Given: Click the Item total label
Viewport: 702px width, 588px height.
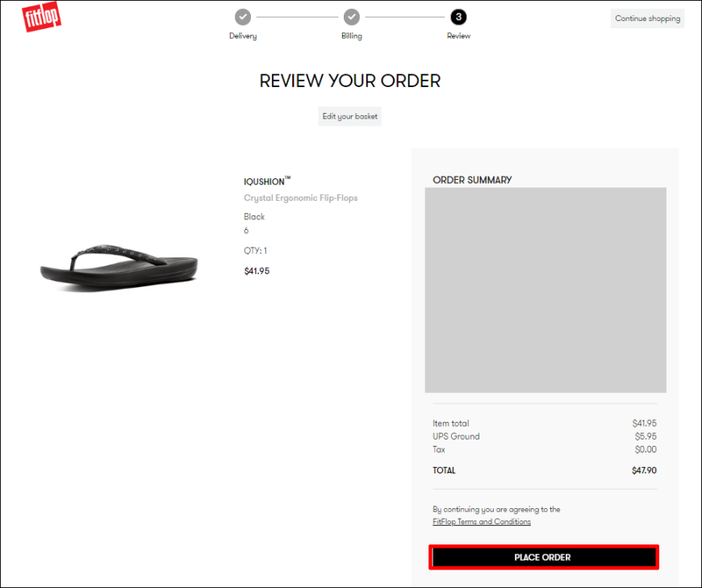Looking at the screenshot, I should point(450,423).
